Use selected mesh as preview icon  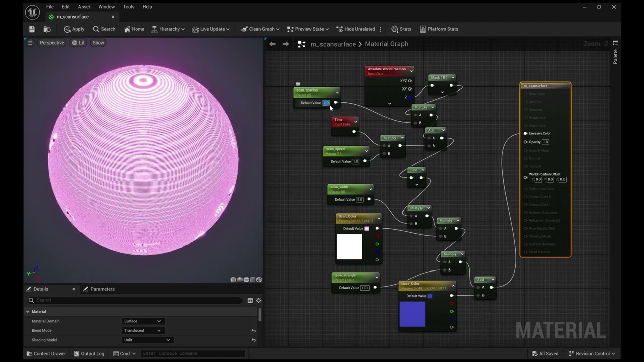click(x=259, y=280)
